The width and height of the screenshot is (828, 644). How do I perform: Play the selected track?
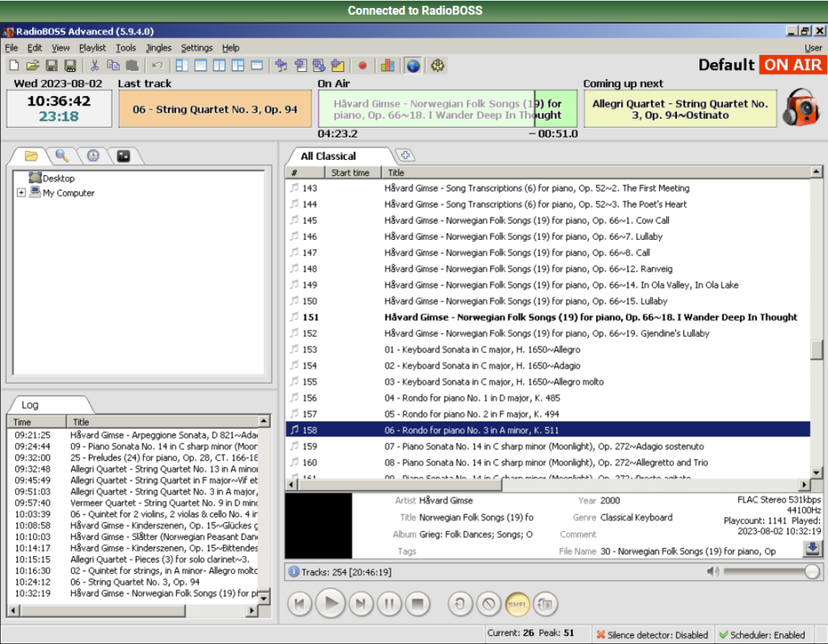[331, 604]
